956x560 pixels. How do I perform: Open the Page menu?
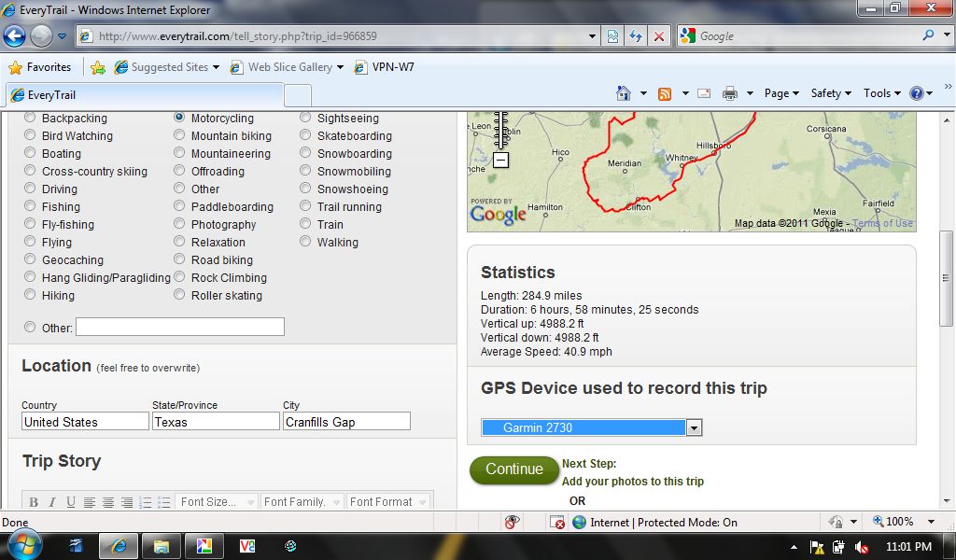781,93
